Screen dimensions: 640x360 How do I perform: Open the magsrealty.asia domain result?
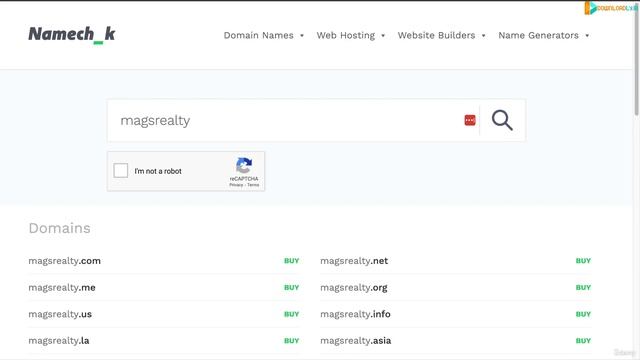click(356, 341)
